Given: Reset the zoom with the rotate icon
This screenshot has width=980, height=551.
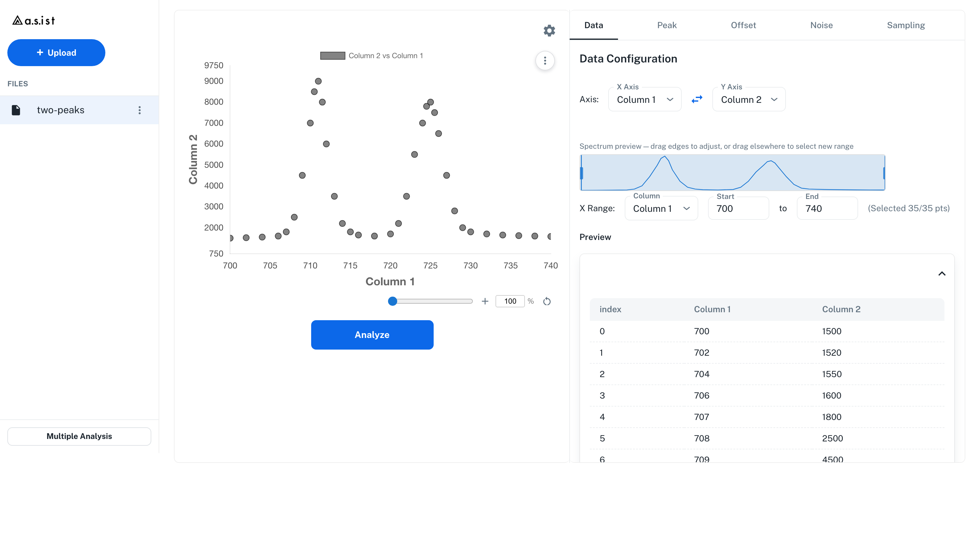Looking at the screenshot, I should (x=547, y=301).
